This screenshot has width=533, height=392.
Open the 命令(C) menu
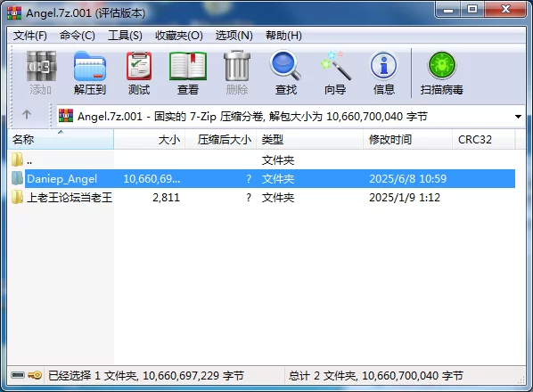[x=78, y=36]
